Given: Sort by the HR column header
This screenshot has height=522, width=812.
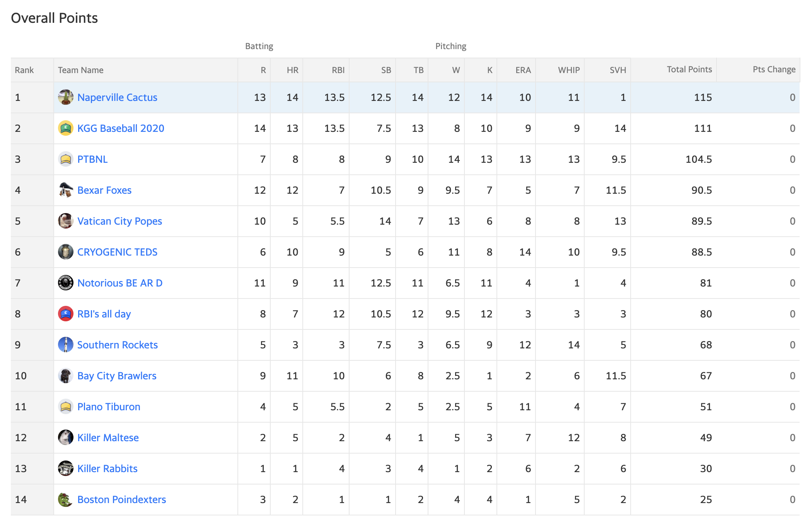Looking at the screenshot, I should point(292,70).
